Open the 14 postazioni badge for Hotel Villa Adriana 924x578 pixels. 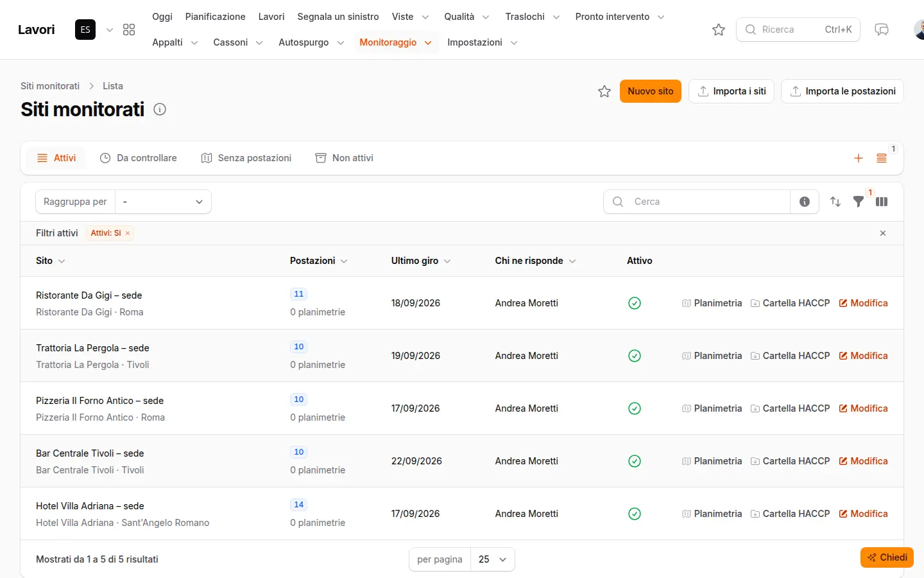tap(298, 505)
